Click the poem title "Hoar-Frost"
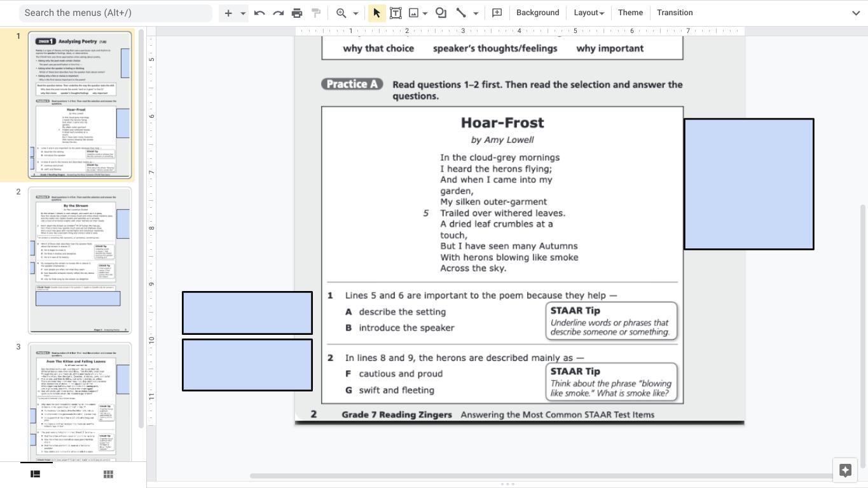Image resolution: width=868 pixels, height=488 pixels. 502,123
